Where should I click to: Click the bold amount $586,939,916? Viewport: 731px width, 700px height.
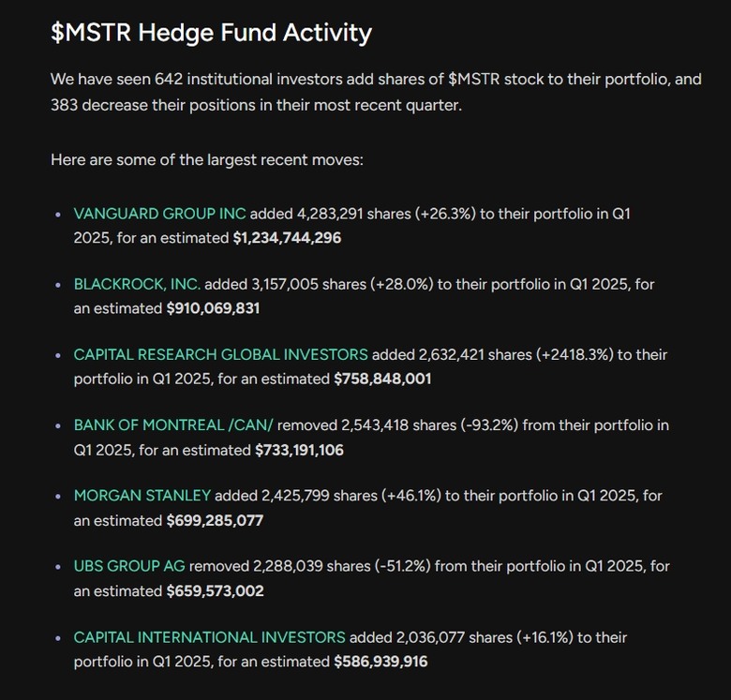point(380,662)
